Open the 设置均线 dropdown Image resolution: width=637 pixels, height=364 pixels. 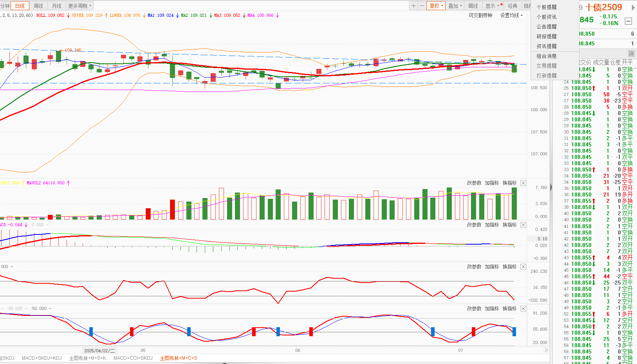pos(511,16)
